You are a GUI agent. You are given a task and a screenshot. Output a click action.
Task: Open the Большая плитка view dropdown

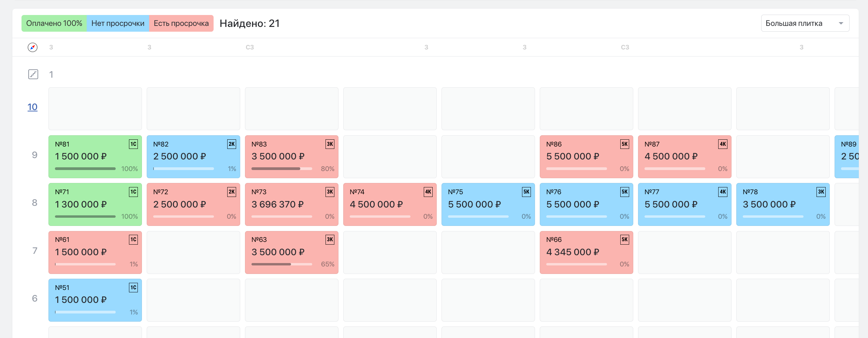tap(805, 23)
